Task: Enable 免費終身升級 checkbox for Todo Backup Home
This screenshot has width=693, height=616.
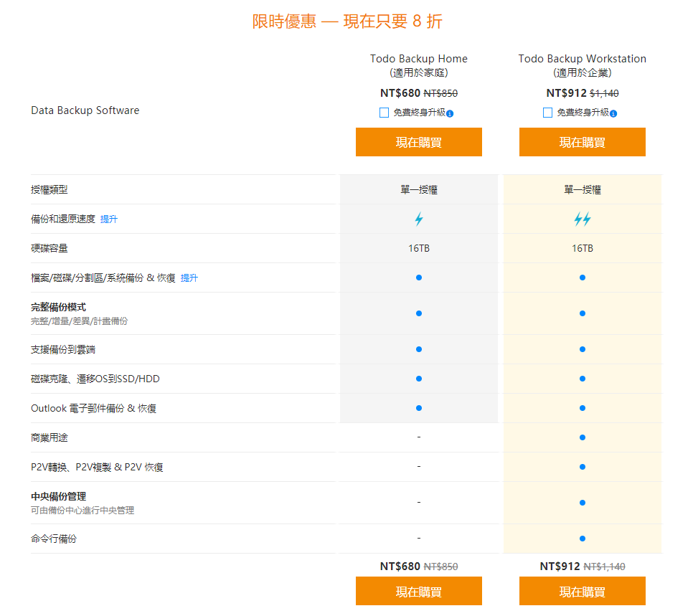Action: tap(384, 113)
